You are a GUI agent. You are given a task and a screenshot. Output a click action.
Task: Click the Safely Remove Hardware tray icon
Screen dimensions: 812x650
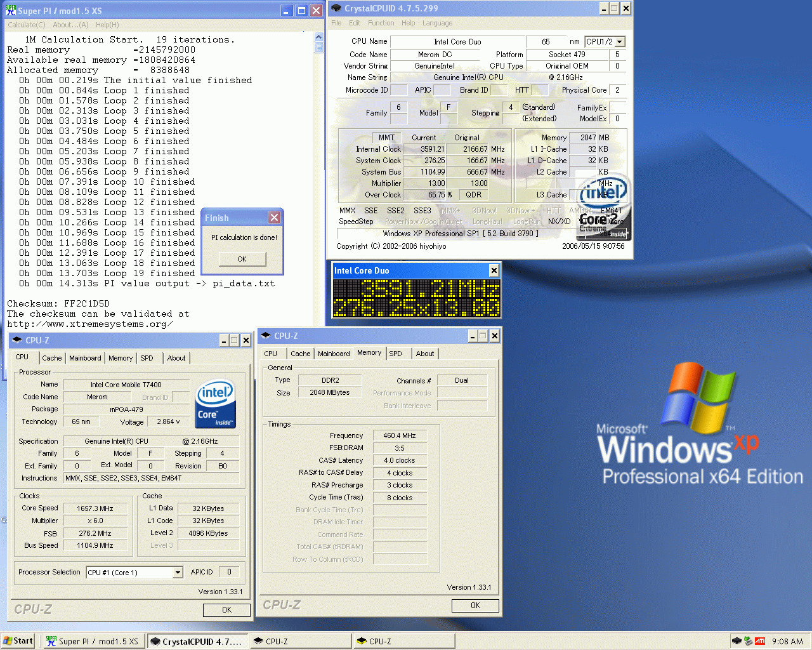(x=748, y=641)
